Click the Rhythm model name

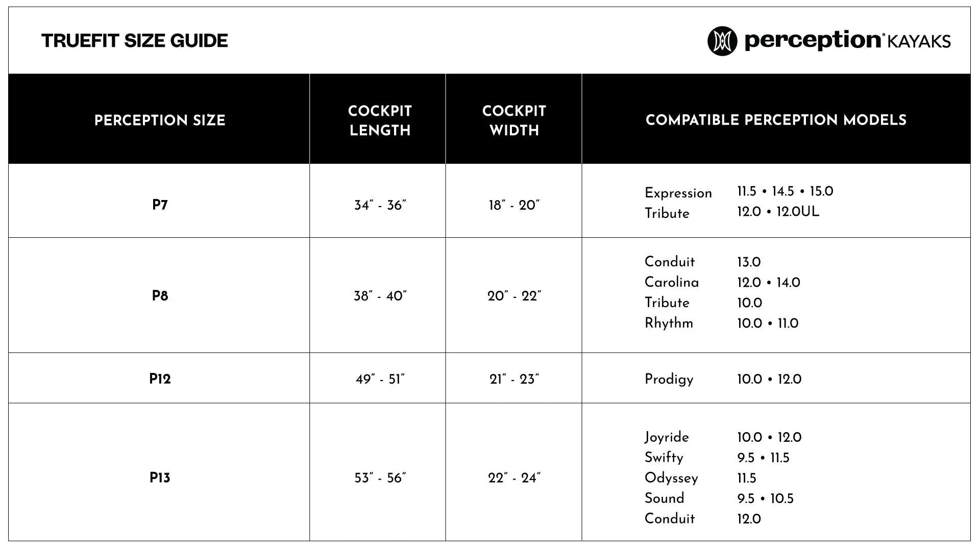[669, 323]
